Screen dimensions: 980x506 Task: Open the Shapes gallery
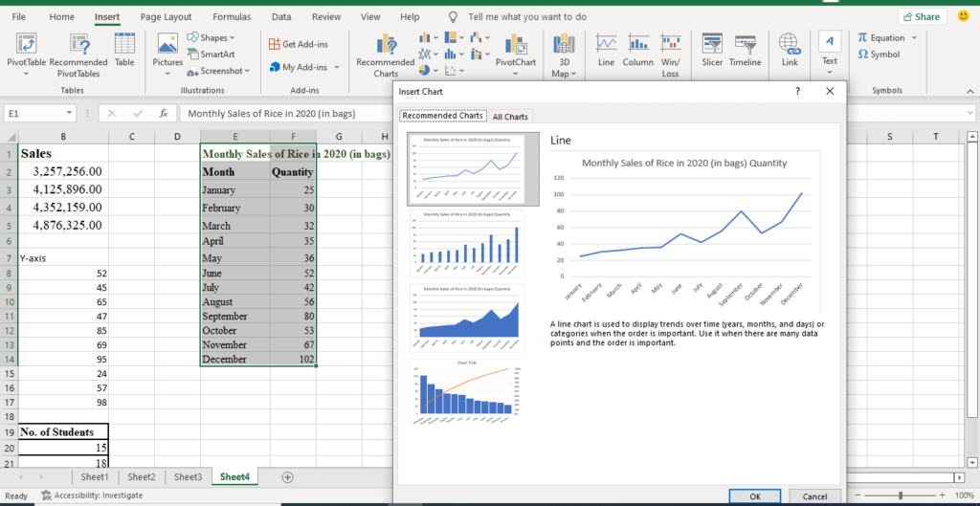pos(212,38)
